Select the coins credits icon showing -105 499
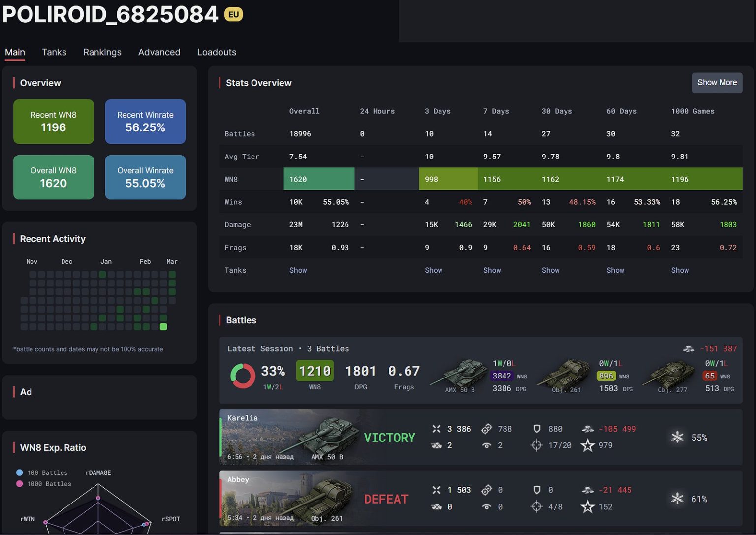 point(588,429)
